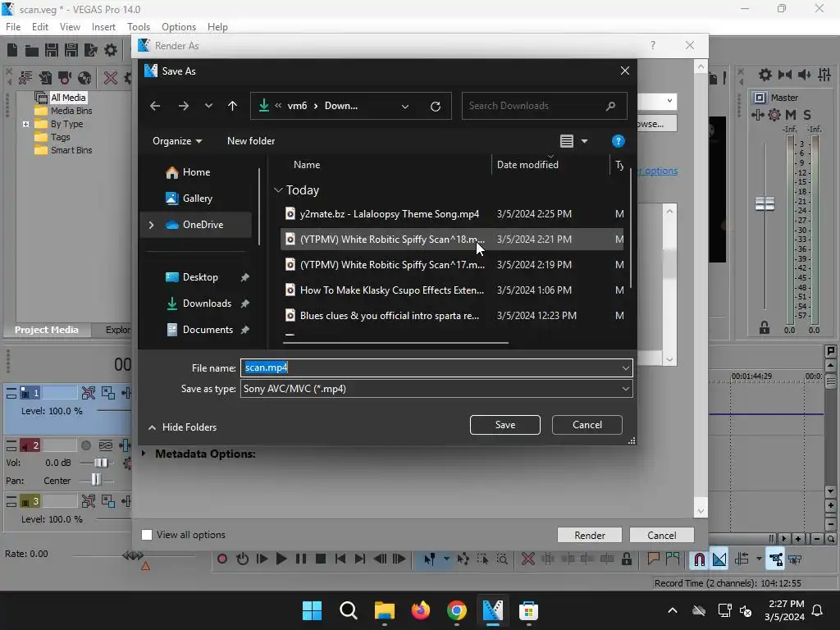Click the Delete red X in edit toolbar
The image size is (840, 630).
click(x=528, y=559)
